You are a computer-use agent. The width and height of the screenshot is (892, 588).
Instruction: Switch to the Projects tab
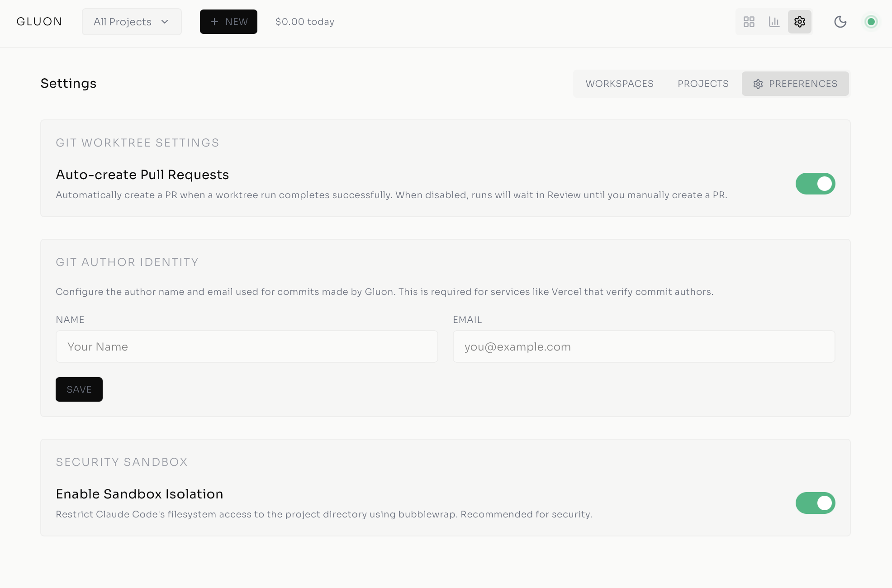coord(703,84)
